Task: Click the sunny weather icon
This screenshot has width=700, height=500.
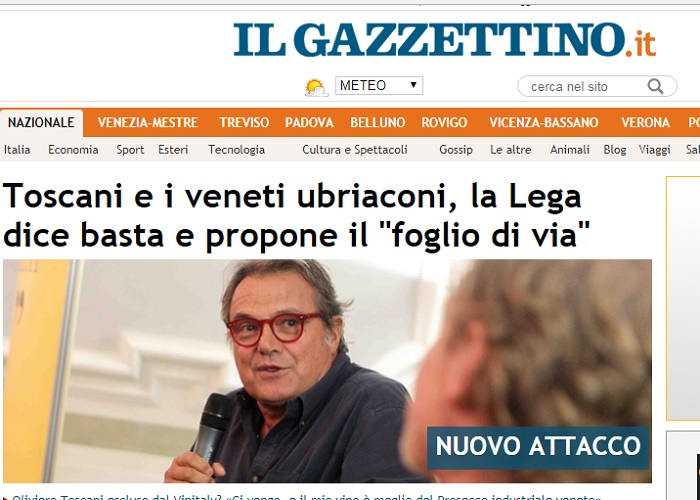Action: pyautogui.click(x=316, y=87)
